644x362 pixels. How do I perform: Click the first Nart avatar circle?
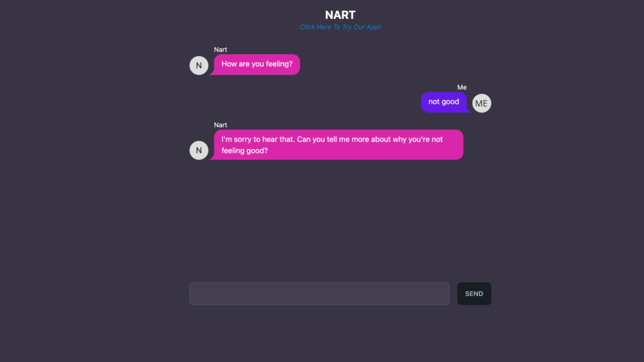[x=199, y=65]
